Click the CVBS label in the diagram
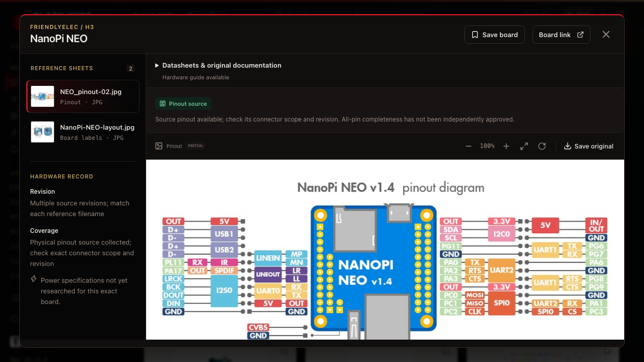Viewport: 644px width, 362px height. 258,327
